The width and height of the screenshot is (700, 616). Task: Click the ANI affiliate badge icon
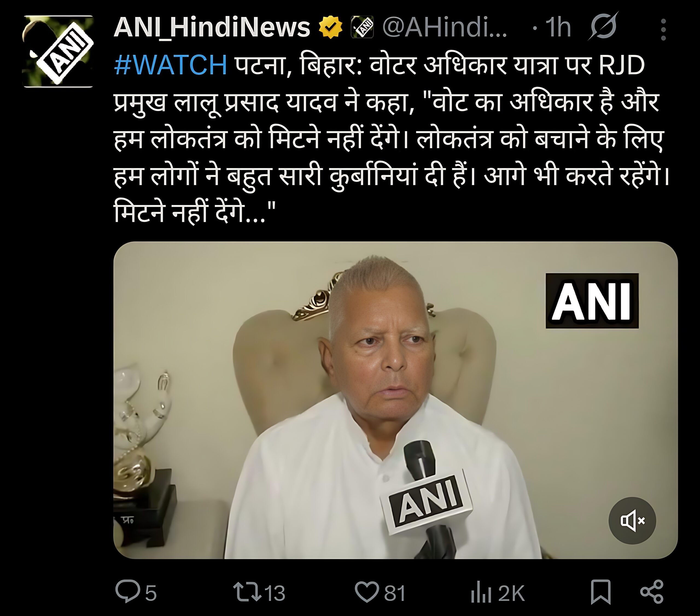click(x=362, y=27)
